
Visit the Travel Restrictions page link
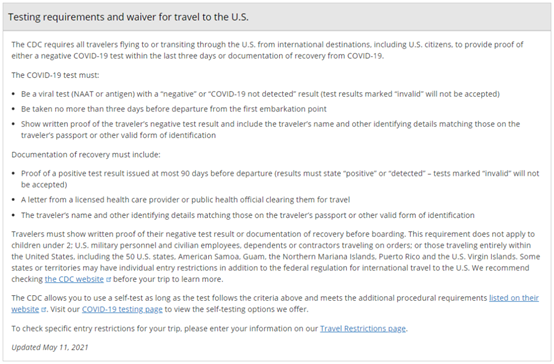(x=363, y=329)
